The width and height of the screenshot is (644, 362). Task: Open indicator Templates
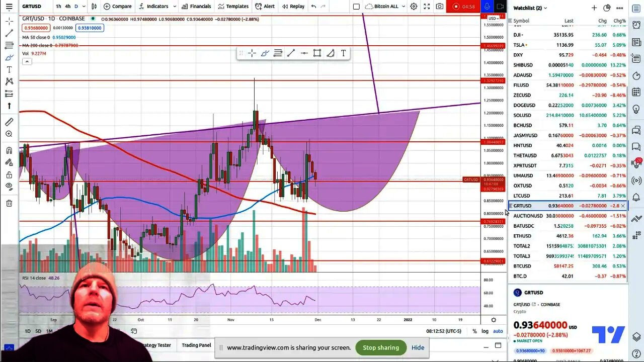(x=233, y=7)
